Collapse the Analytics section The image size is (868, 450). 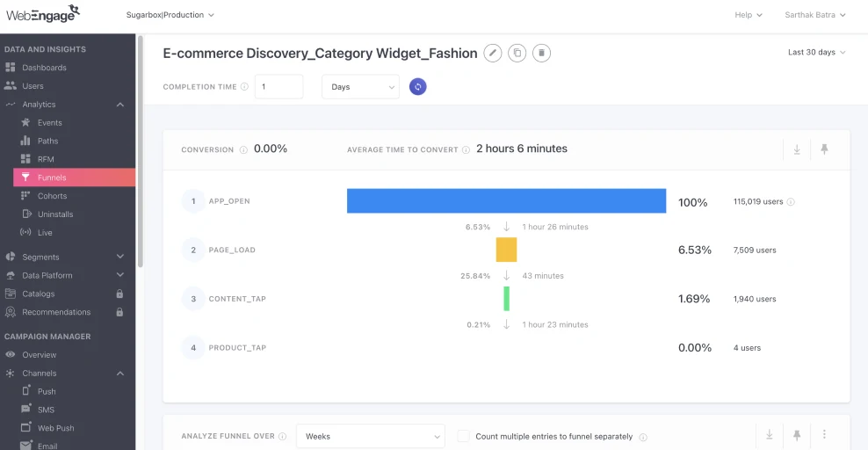pos(120,105)
